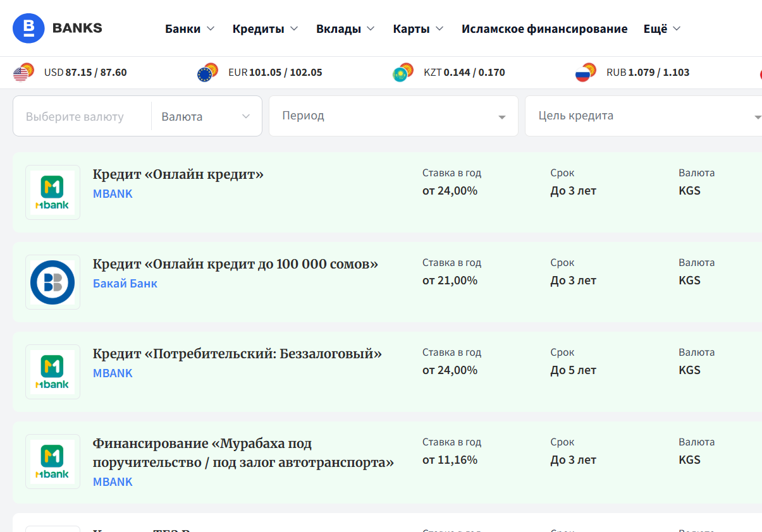This screenshot has height=532, width=762.
Task: Expand the Банки menu
Action: [x=190, y=28]
